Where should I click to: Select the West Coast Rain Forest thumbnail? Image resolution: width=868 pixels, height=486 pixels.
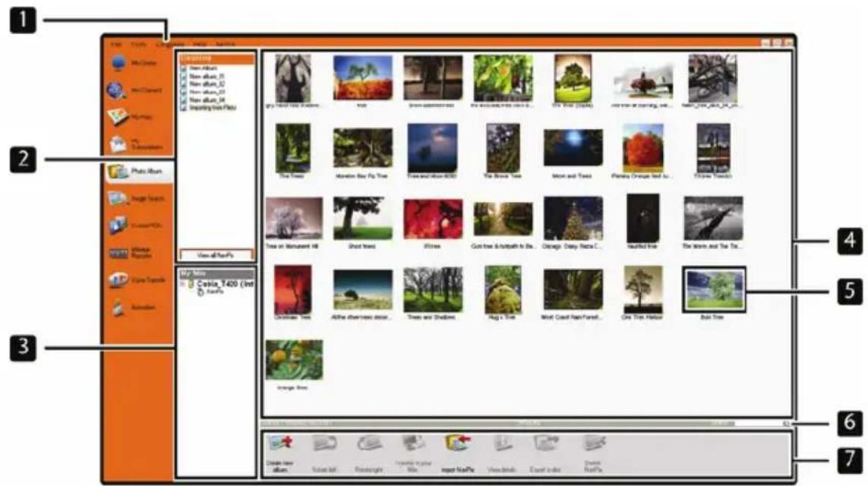(573, 289)
